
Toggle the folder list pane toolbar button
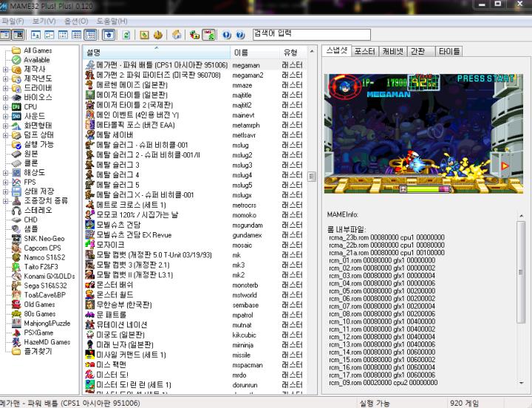coord(5,35)
